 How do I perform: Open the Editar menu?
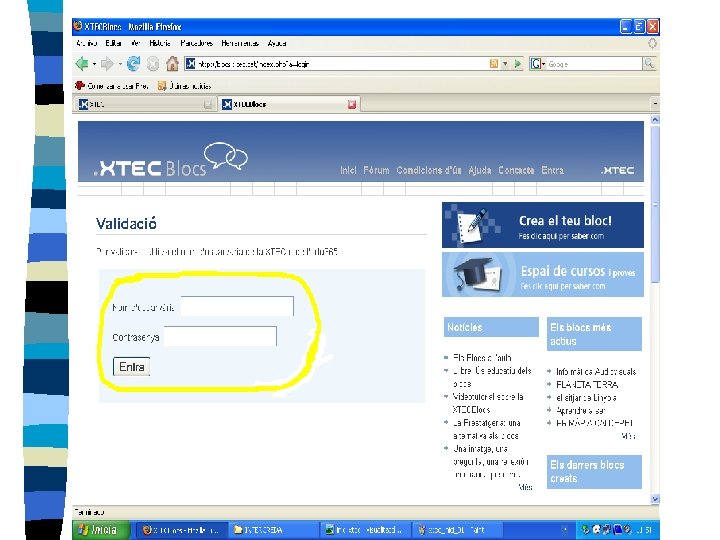pos(113,43)
